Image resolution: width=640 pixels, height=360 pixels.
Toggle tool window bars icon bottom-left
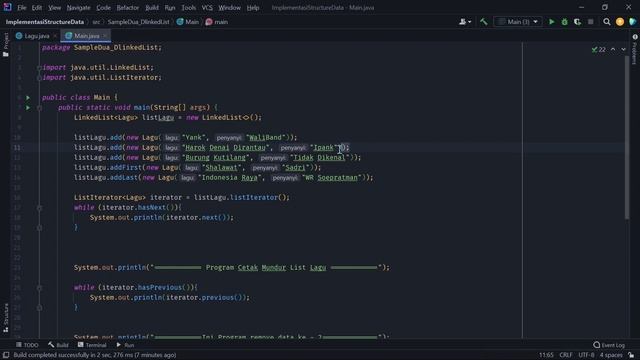[x=6, y=355]
